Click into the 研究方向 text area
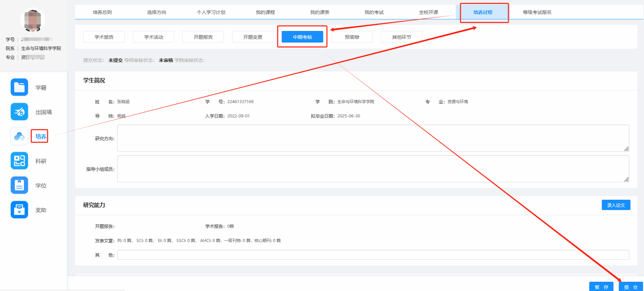The height and width of the screenshot is (291, 644). pyautogui.click(x=373, y=138)
